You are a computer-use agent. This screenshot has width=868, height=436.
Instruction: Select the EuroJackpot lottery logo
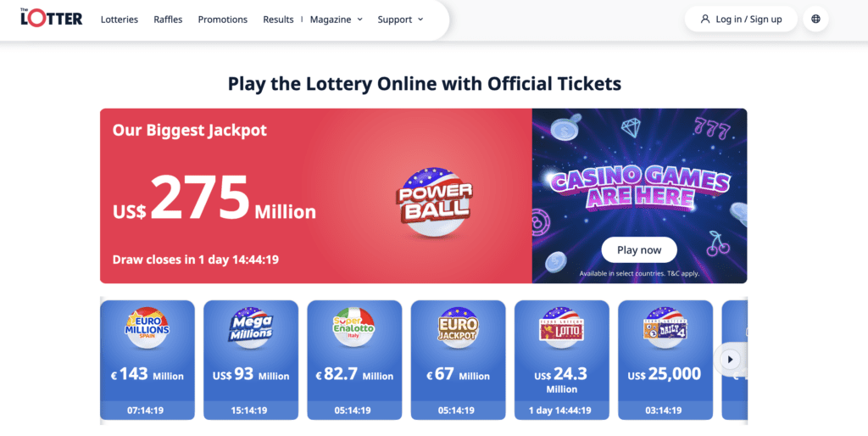[458, 326]
